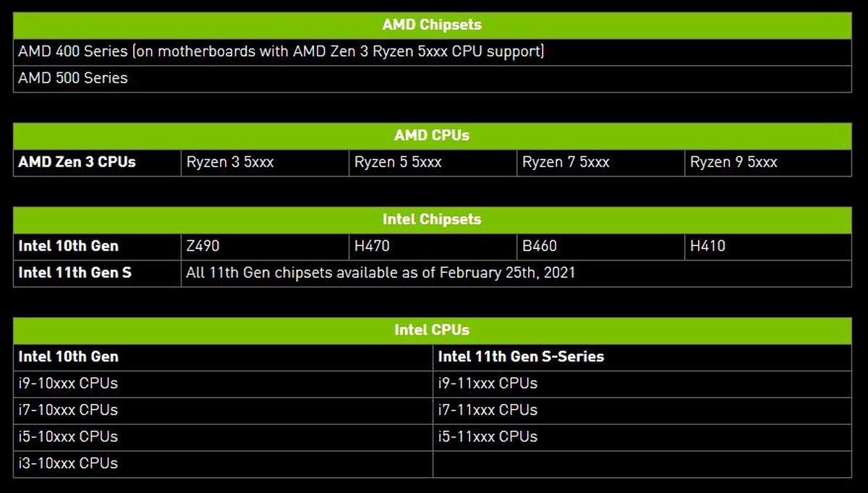
Task: Click the AMD Chipsets header
Action: click(x=432, y=25)
